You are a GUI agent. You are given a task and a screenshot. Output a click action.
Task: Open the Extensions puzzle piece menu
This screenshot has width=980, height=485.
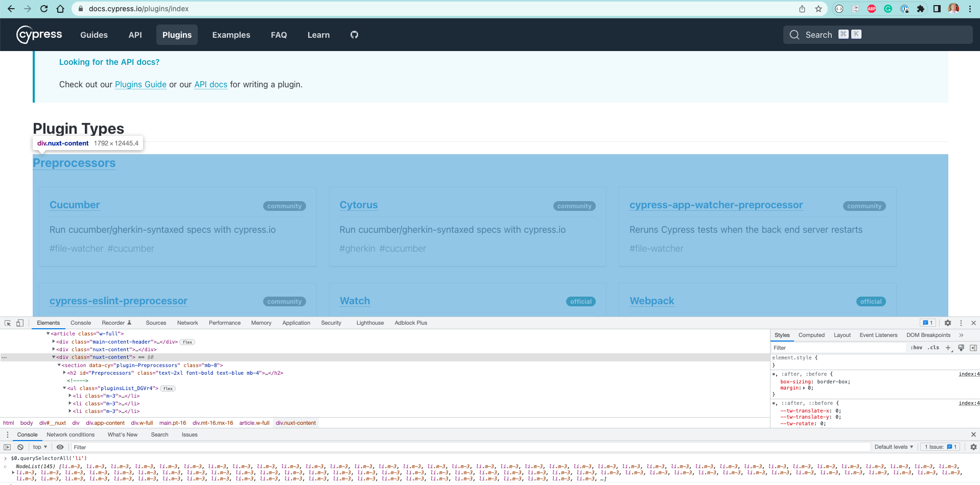pos(921,9)
